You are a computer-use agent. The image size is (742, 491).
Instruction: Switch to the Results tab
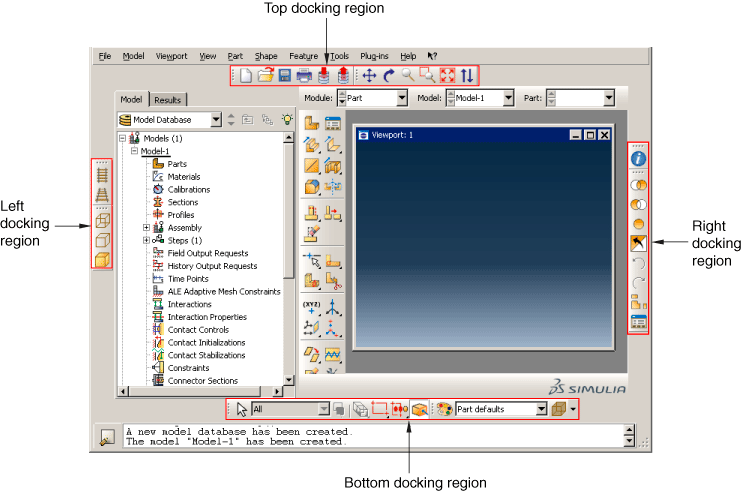tap(167, 100)
